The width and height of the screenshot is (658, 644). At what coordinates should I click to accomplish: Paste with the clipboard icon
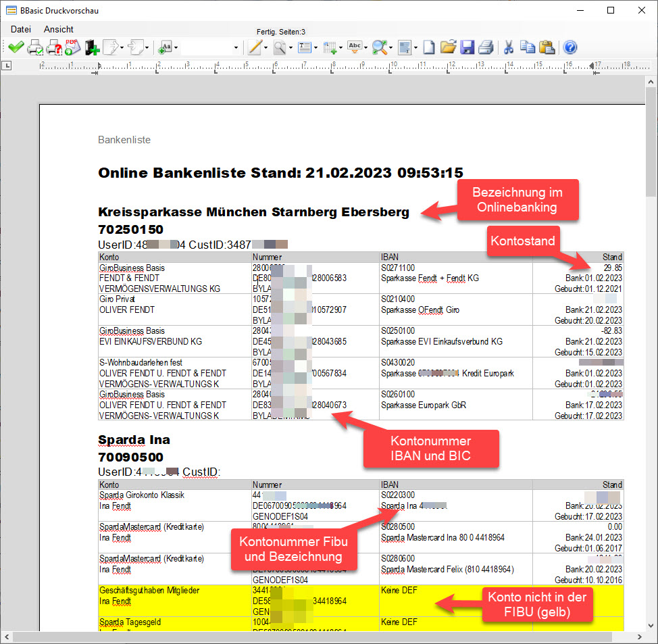click(x=547, y=47)
